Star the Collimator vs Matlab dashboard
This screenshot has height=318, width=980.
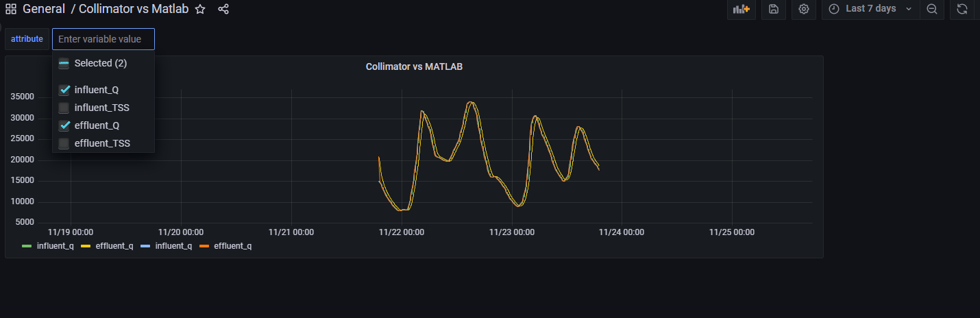[200, 9]
